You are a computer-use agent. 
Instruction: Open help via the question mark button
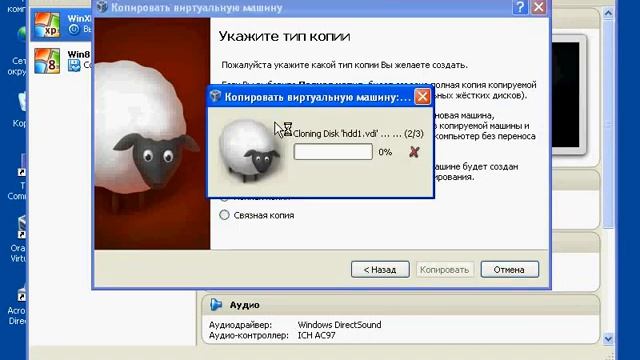point(520,7)
